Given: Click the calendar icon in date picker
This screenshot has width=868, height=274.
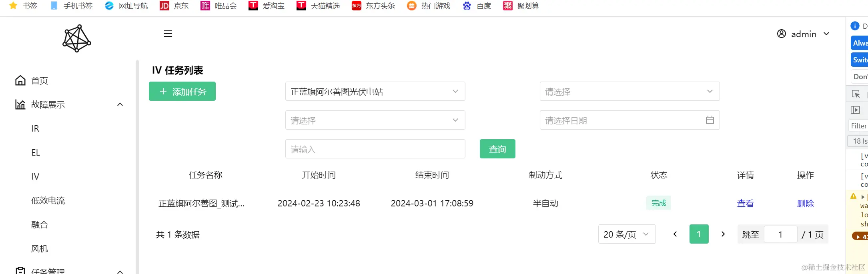Looking at the screenshot, I should pyautogui.click(x=710, y=120).
